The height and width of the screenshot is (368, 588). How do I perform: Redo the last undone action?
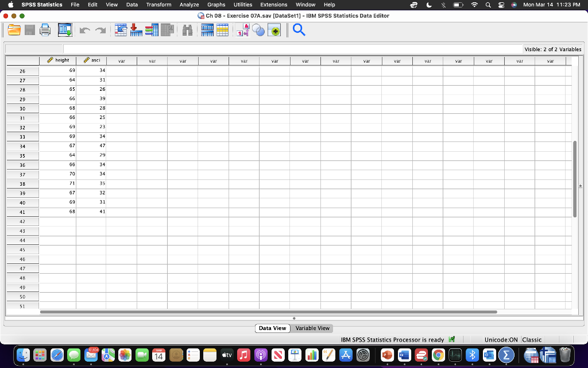(x=100, y=30)
